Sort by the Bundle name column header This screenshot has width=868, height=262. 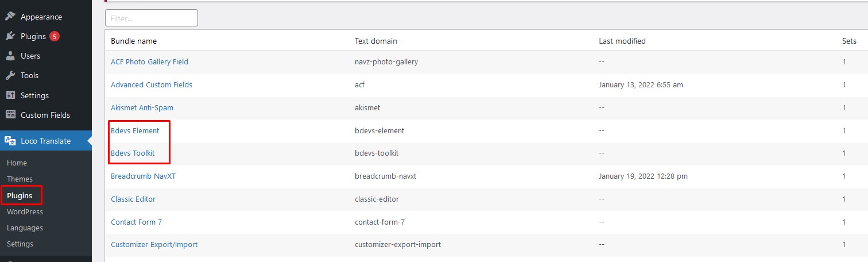[x=134, y=41]
